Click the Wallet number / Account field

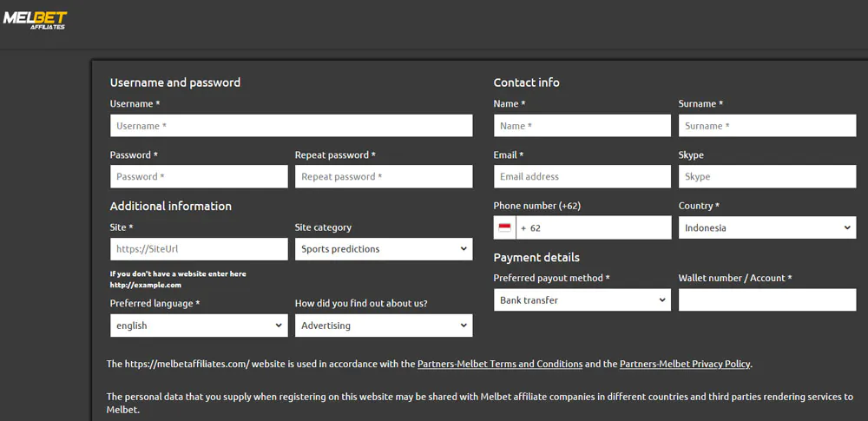pos(767,300)
